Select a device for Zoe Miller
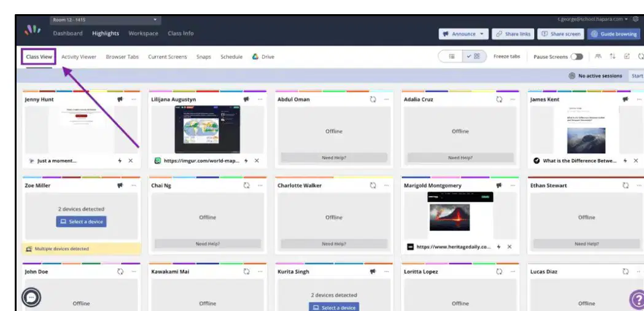Viewport: 644px width, 311px height. [81, 222]
